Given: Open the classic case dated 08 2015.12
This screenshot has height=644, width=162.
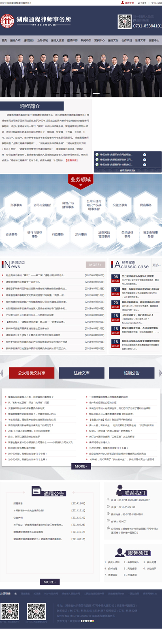Looking at the screenshot, I should point(136,279).
